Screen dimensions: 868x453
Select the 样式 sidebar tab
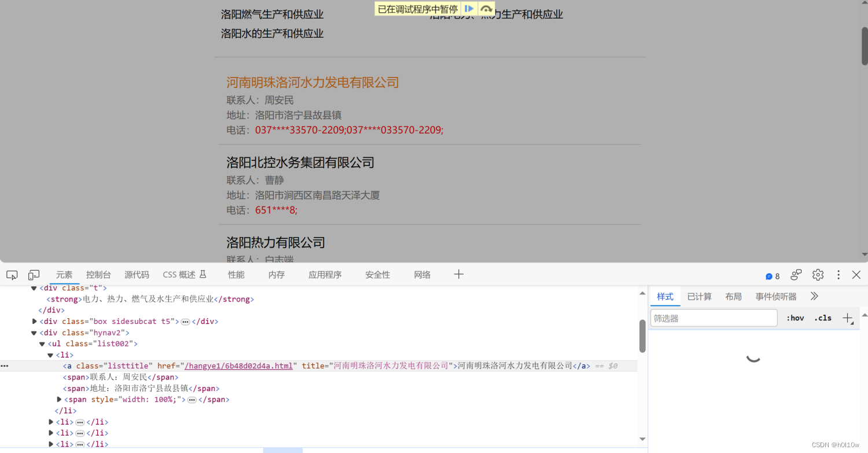pos(665,297)
